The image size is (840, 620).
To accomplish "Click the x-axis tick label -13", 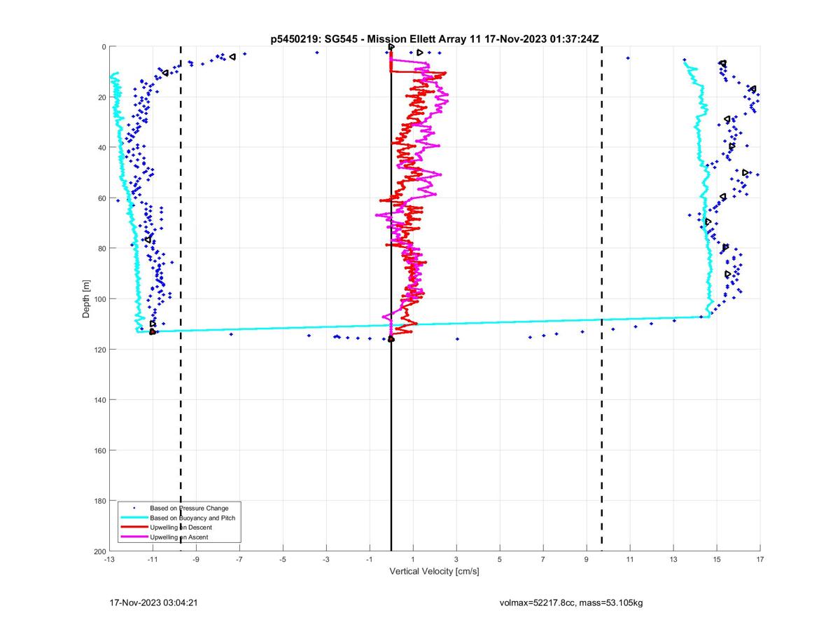I will coord(109,560).
